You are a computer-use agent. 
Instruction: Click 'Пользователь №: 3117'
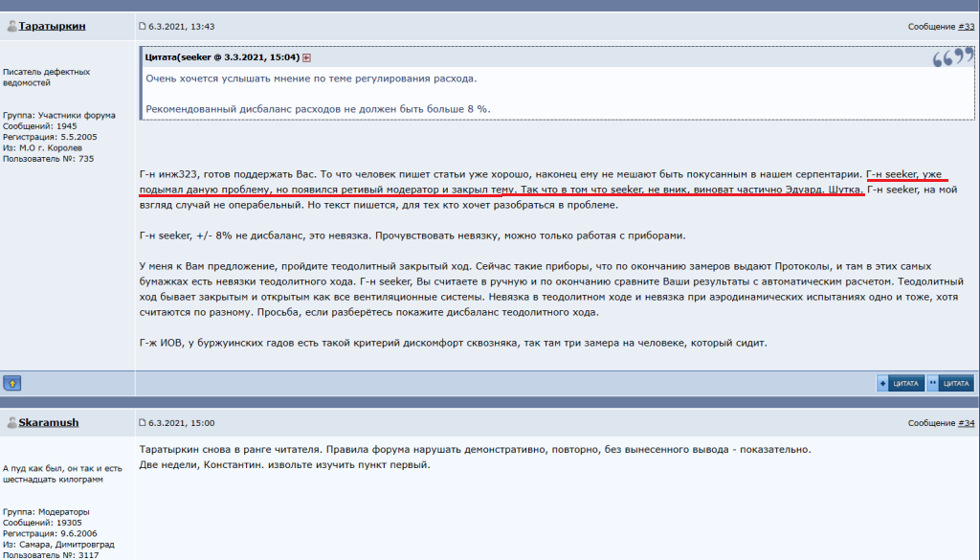pyautogui.click(x=51, y=555)
